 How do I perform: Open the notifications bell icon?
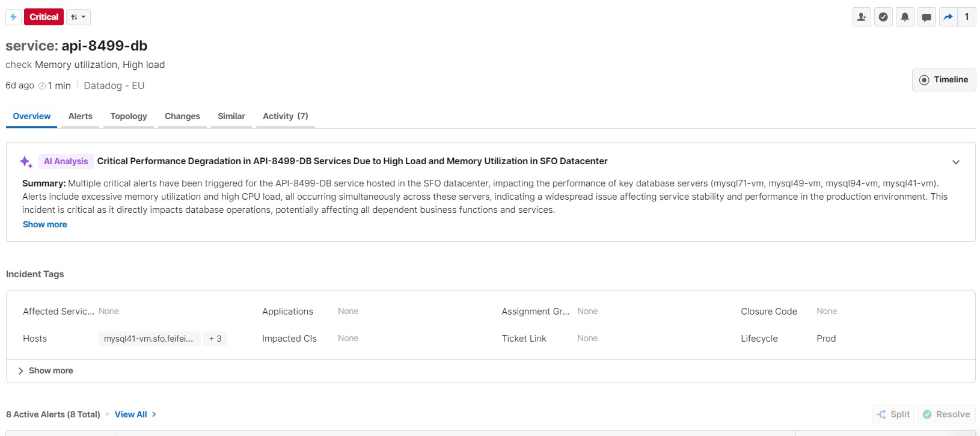click(905, 17)
